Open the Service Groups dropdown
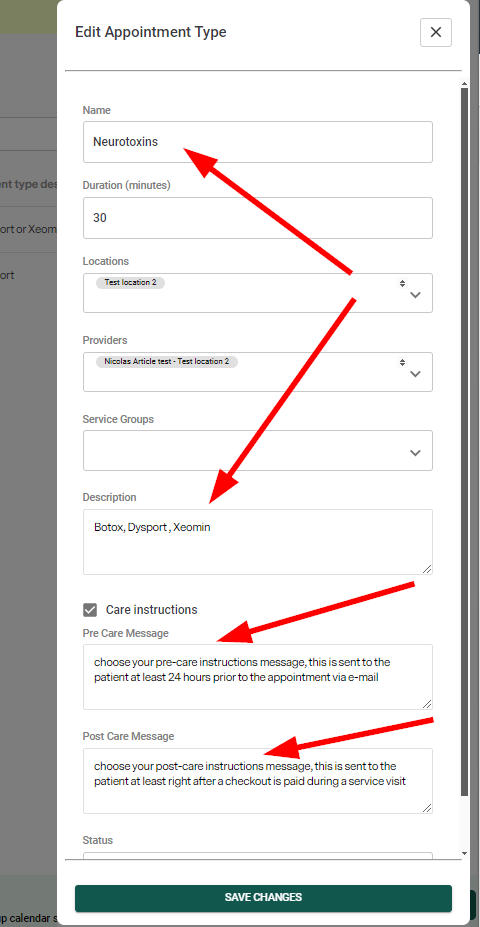Screen dimensions: 480x927 [258, 450]
